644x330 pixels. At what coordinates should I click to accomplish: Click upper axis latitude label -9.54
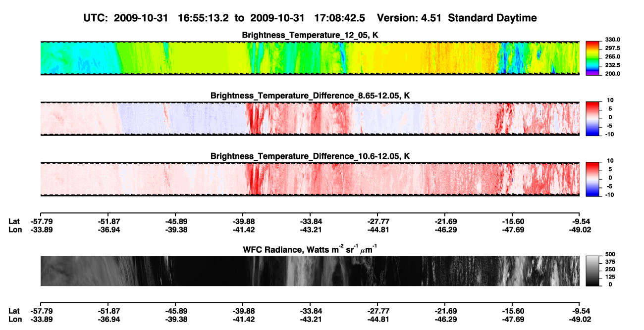click(x=580, y=222)
